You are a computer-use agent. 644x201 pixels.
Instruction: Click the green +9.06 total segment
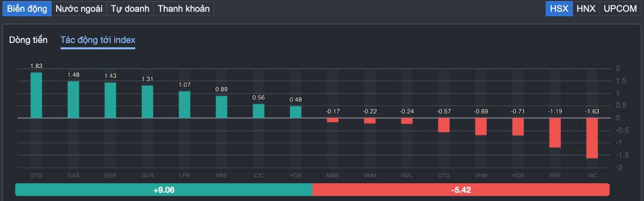tap(164, 190)
